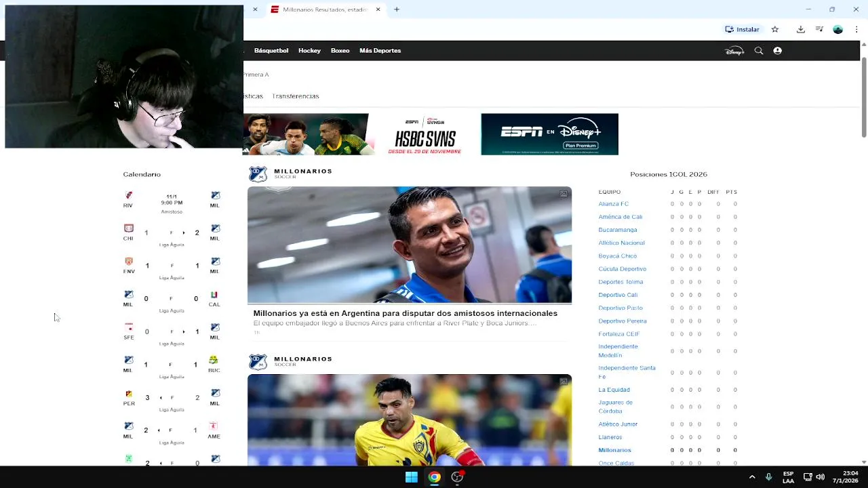Open the clock showing 23:04
868x488 pixels.
pos(846,477)
